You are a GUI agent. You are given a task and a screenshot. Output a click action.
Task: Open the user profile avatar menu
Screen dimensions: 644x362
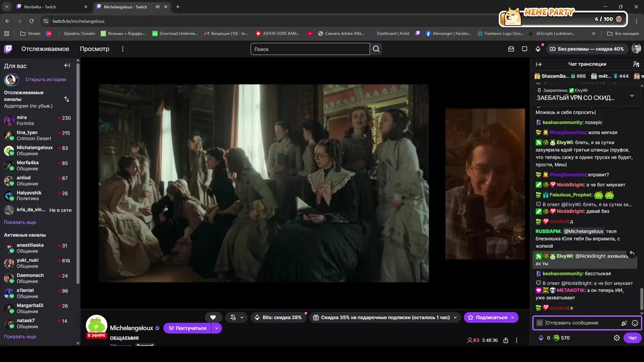pos(636,49)
